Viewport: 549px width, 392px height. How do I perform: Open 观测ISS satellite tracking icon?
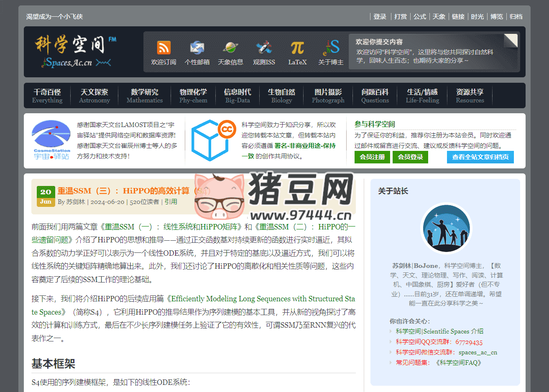264,48
